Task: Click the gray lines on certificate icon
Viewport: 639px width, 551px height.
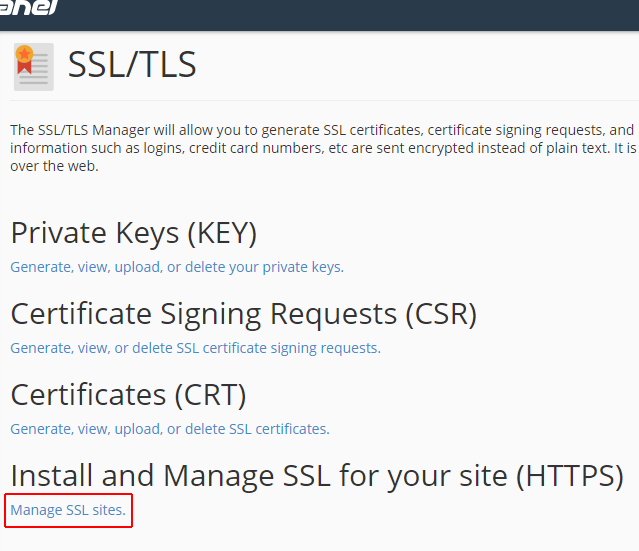Action: click(x=37, y=68)
